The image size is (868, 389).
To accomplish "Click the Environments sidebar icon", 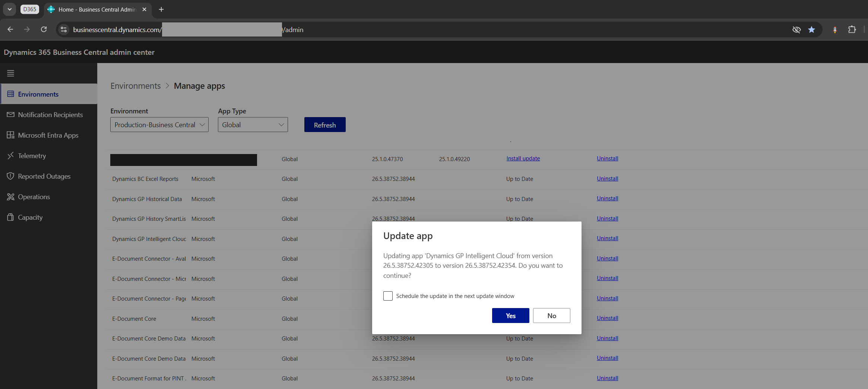I will tap(10, 94).
